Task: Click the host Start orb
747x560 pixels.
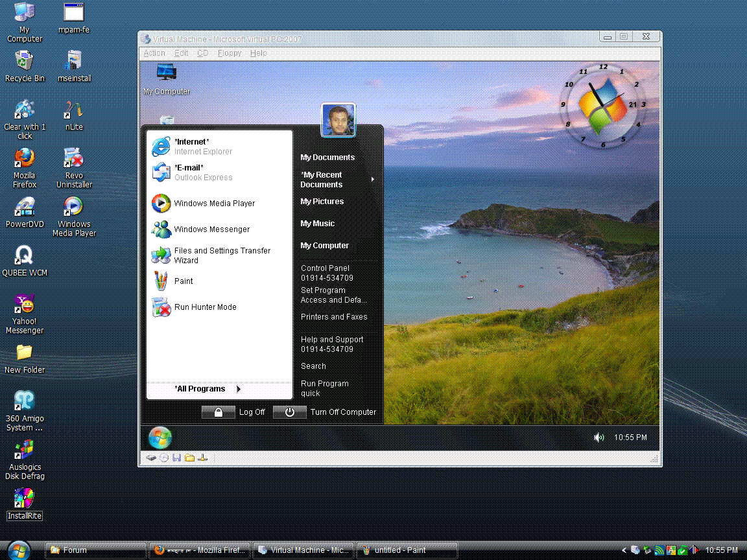Action: pyautogui.click(x=19, y=550)
